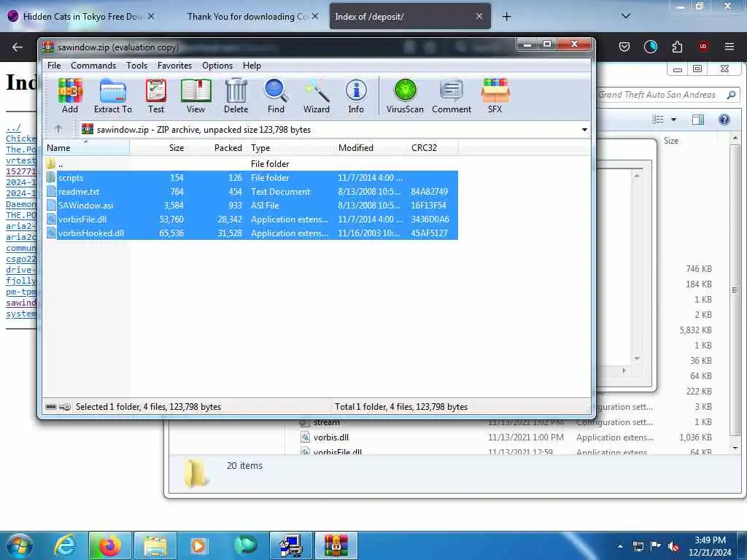The height and width of the screenshot is (560, 747).
Task: Select the scripts folder entry
Action: (251, 178)
